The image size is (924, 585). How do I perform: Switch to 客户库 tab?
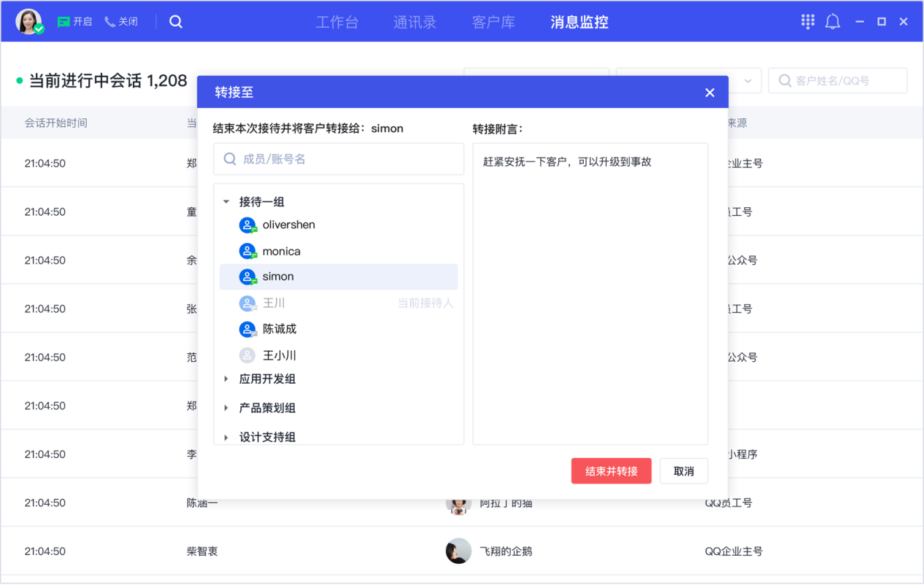(493, 22)
